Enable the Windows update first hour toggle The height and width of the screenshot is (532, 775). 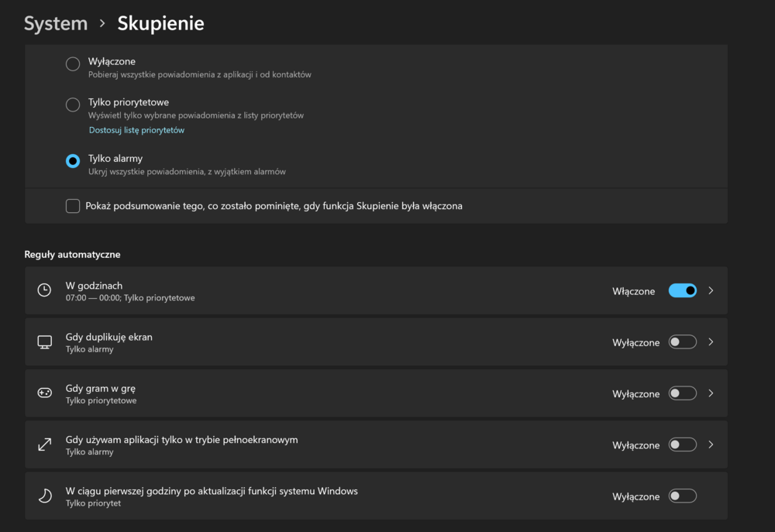(682, 496)
